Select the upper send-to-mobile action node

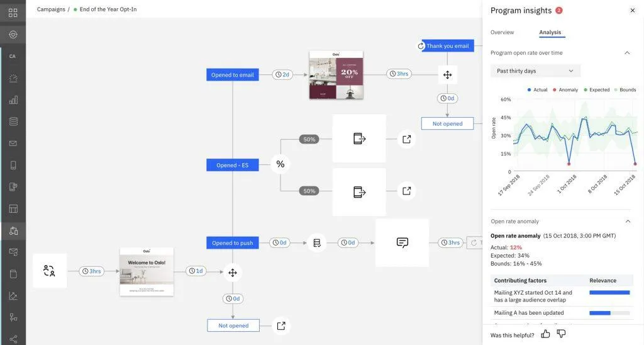(x=359, y=139)
